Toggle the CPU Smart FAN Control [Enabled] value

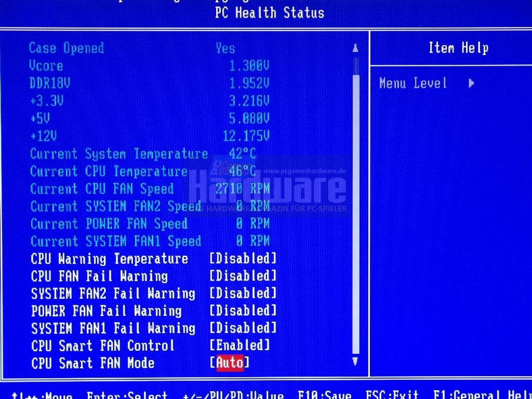(x=239, y=345)
